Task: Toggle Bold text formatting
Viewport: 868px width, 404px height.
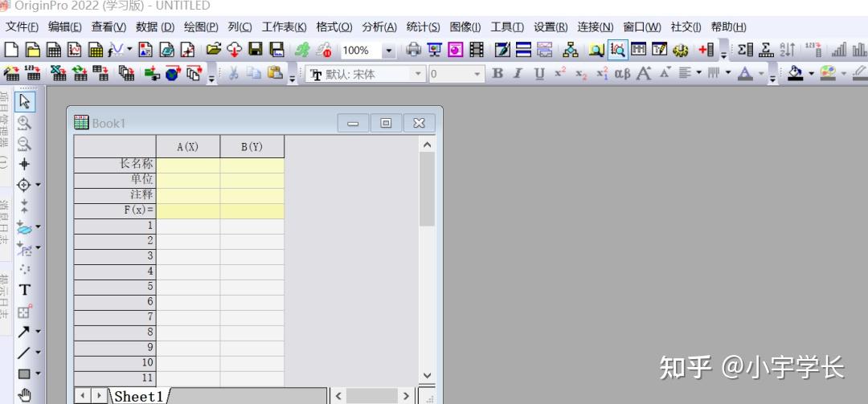Action: pyautogui.click(x=497, y=73)
